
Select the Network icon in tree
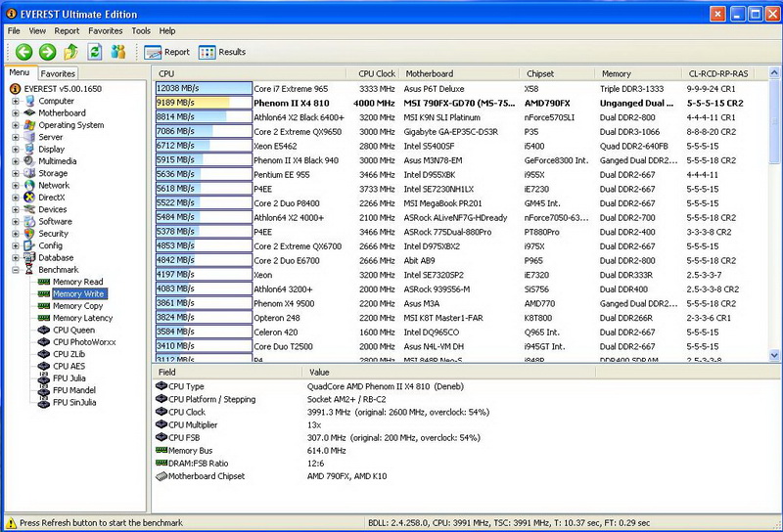point(30,185)
